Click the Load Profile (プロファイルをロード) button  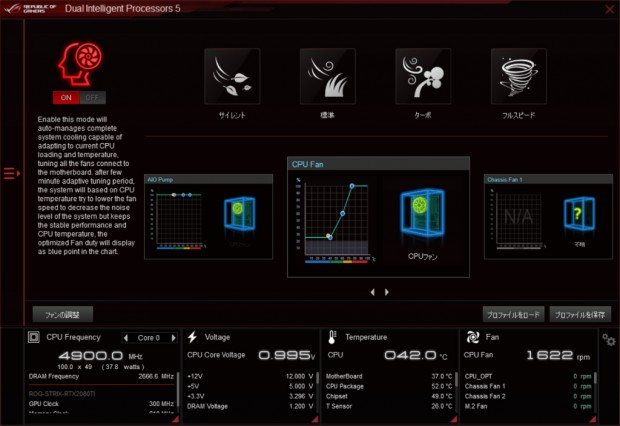513,315
